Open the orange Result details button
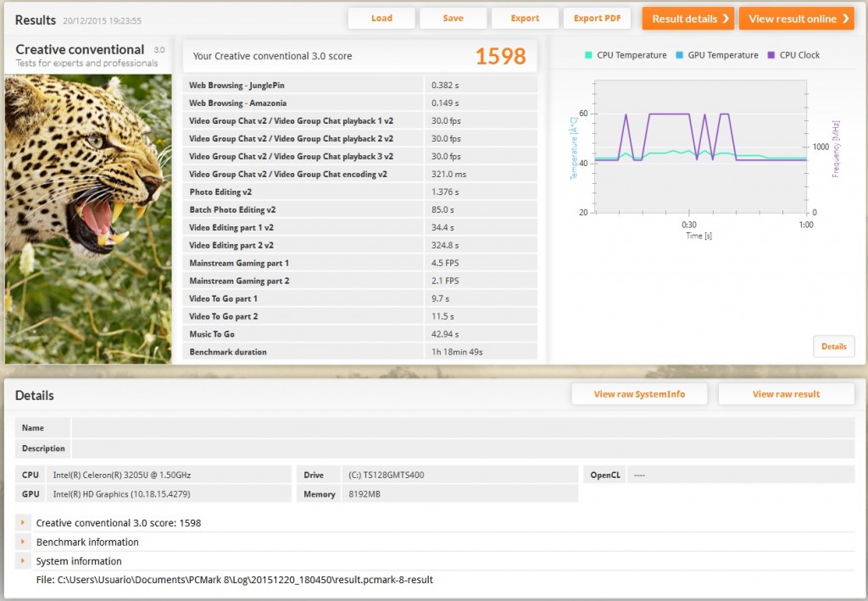 tap(687, 19)
